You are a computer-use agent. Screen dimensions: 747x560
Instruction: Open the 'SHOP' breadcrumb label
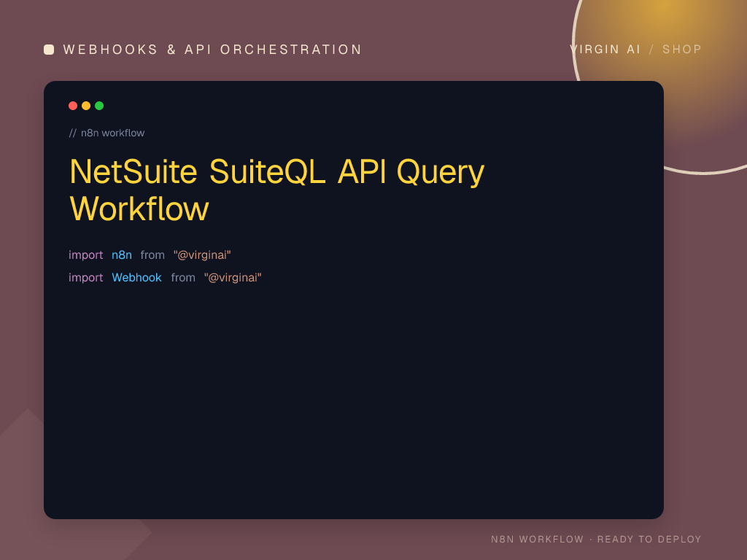[682, 50]
